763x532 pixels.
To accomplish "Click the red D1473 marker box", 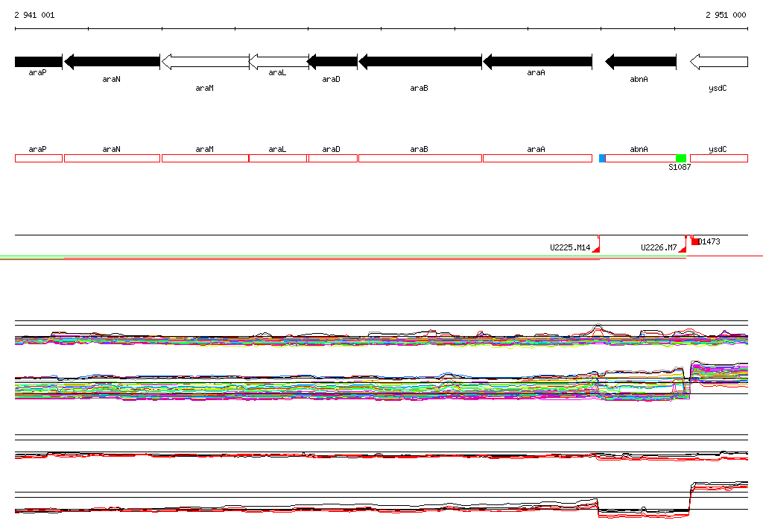I will tap(695, 241).
